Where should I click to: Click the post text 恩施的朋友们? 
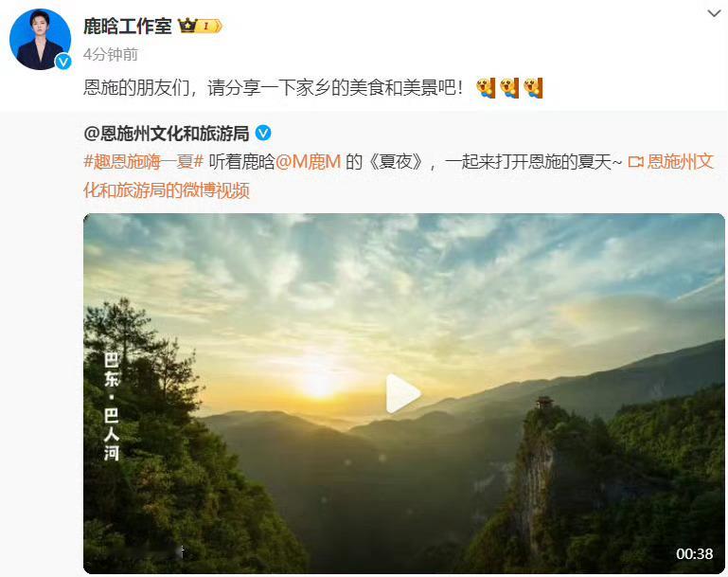[136, 88]
